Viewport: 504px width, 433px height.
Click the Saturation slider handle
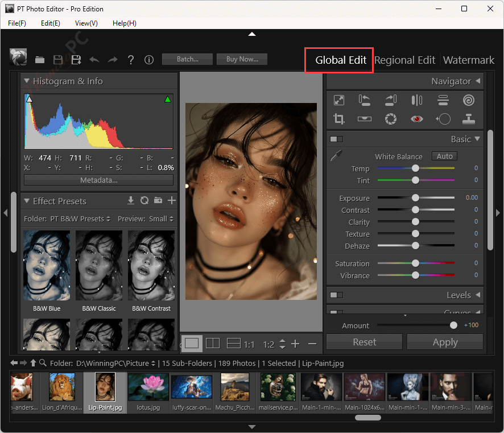pos(415,263)
